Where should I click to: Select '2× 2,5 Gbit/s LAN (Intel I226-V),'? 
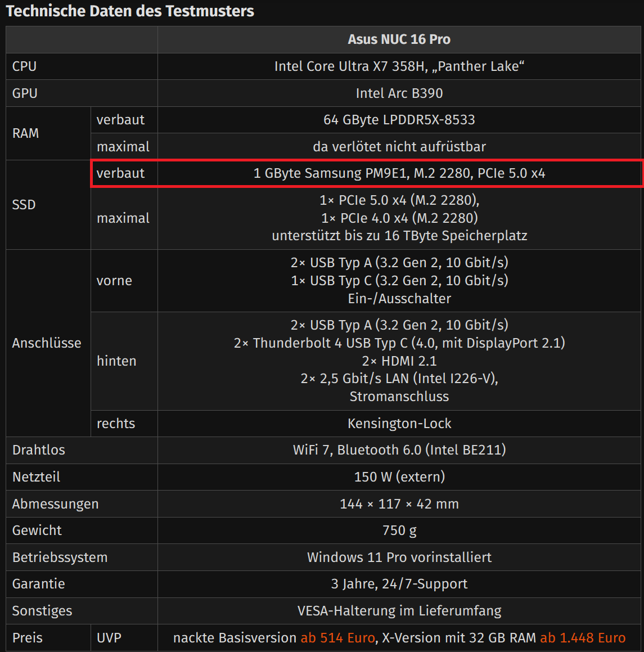pyautogui.click(x=399, y=379)
